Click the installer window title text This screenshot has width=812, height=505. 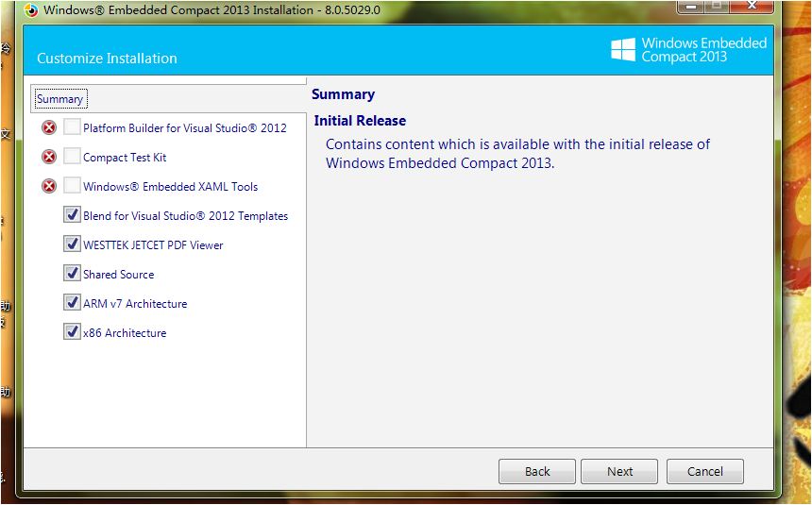coord(211,9)
